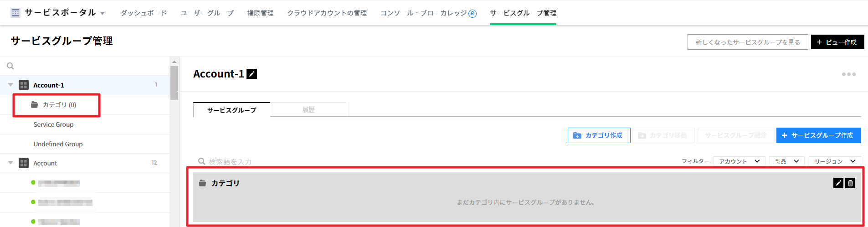This screenshot has width=868, height=227.
Task: Go to ダッシュボード in top navigation
Action: click(x=144, y=13)
